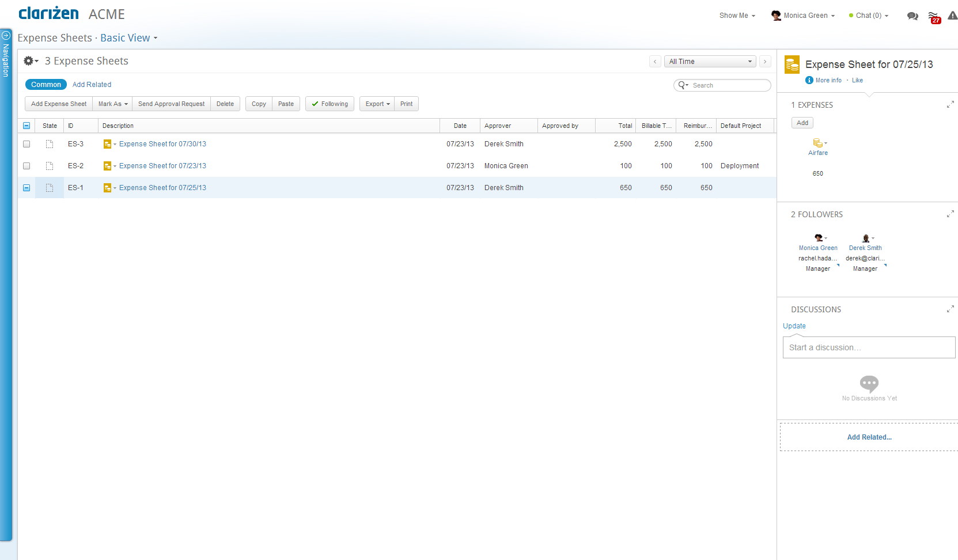
Task: Open the Mark As dropdown
Action: (x=112, y=104)
